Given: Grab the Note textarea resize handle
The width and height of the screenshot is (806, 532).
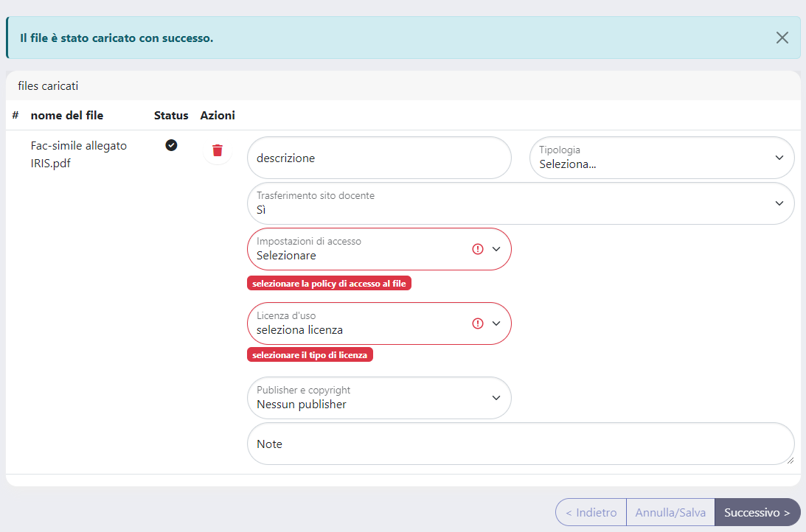Looking at the screenshot, I should 790,460.
